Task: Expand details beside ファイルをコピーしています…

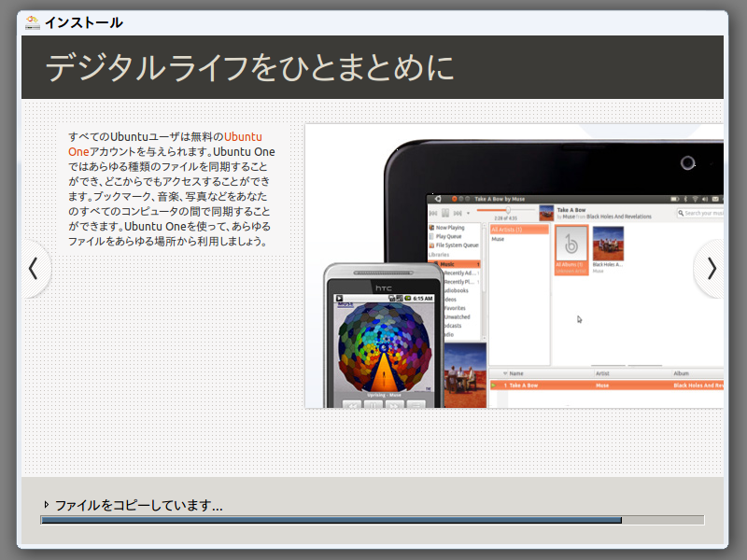Action: point(46,504)
